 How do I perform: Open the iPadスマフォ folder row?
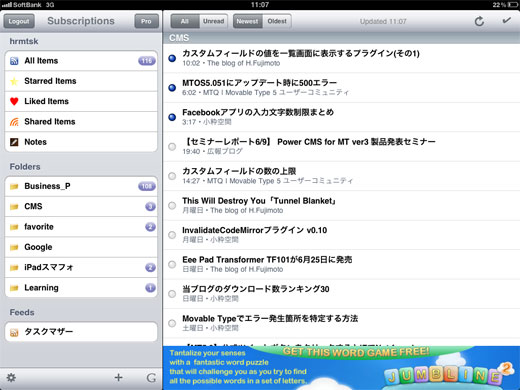coord(81,267)
